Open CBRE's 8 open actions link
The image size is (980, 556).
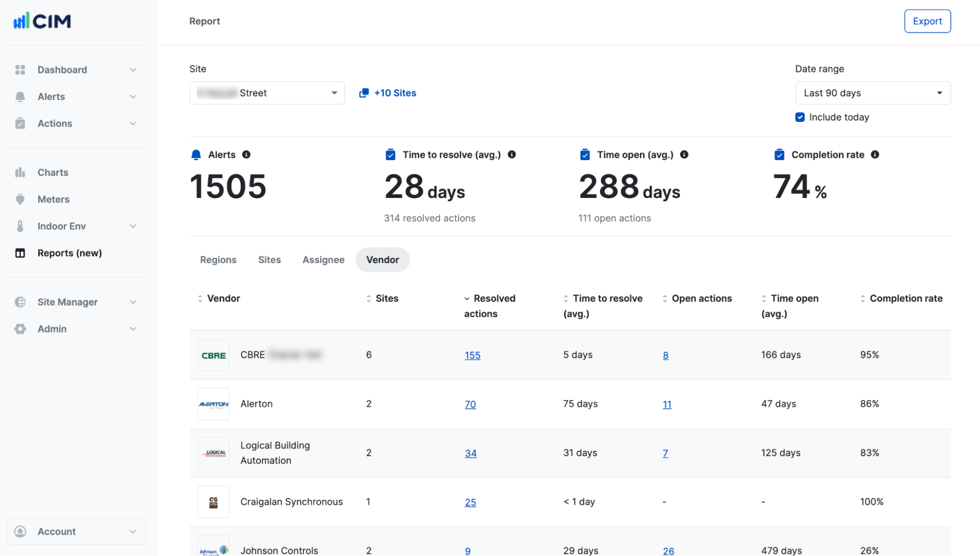(x=666, y=355)
